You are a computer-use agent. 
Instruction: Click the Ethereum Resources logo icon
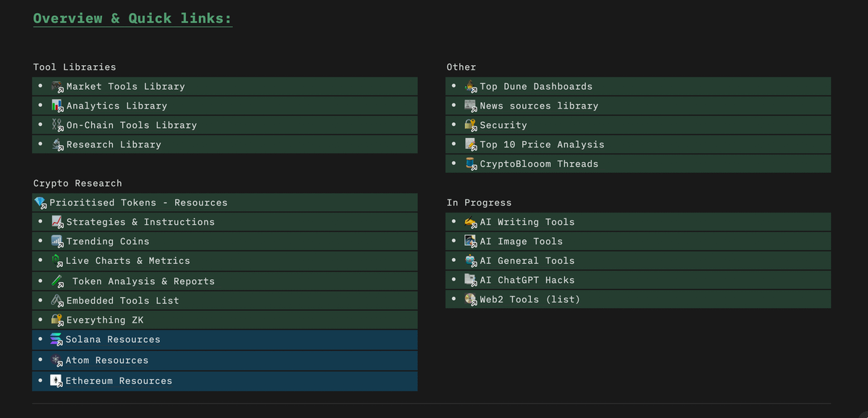click(x=56, y=381)
